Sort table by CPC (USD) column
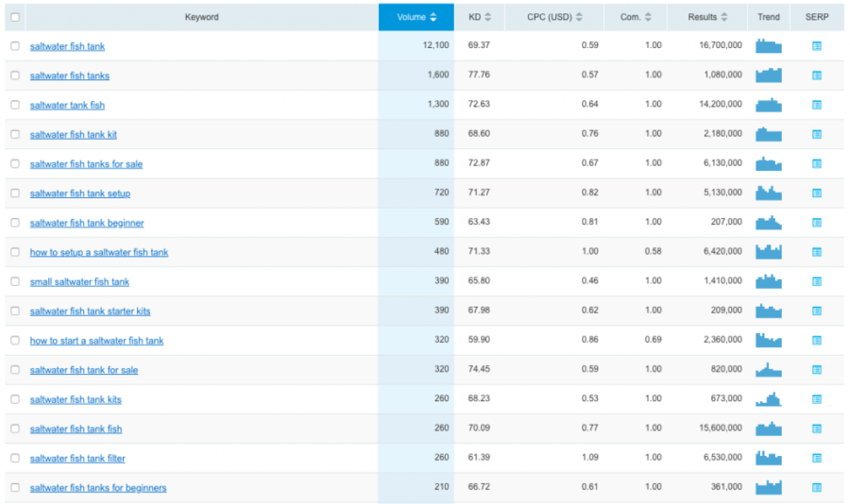This screenshot has height=504, width=850. [x=554, y=17]
